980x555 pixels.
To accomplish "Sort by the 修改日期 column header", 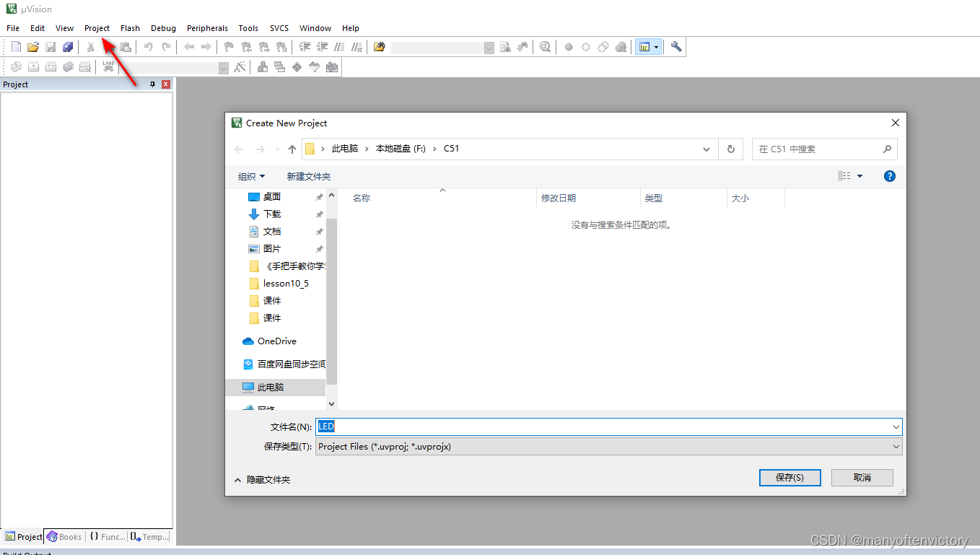I will (588, 198).
